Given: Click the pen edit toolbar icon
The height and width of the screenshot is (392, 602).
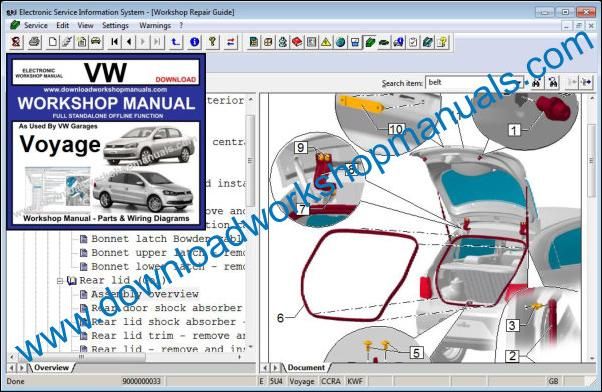Looking at the screenshot, I should pos(67,41).
